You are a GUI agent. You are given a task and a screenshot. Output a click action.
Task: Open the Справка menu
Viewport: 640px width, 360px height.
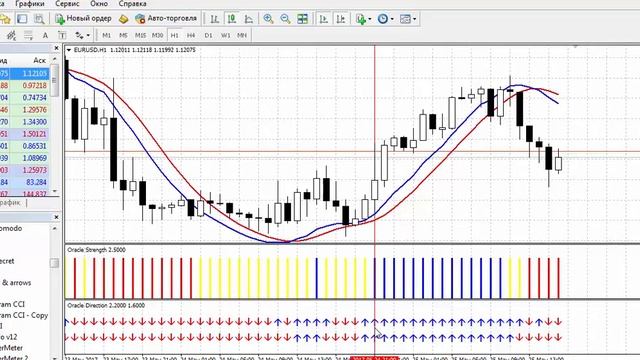pos(132,4)
